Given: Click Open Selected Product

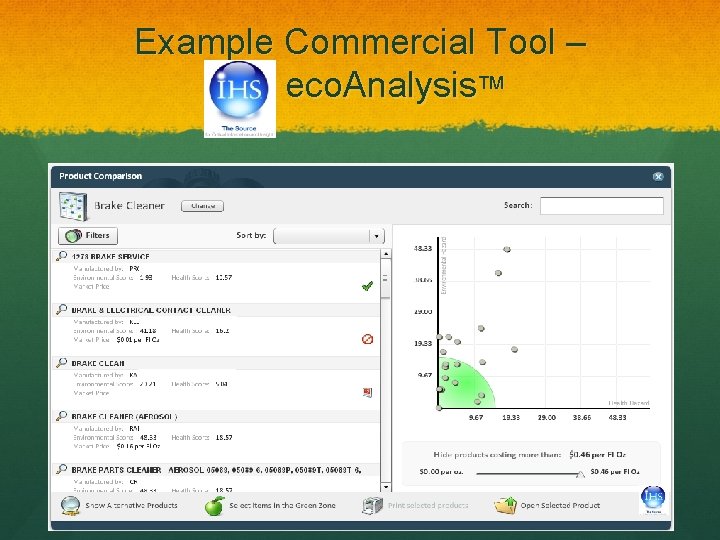Looking at the screenshot, I should [x=560, y=505].
